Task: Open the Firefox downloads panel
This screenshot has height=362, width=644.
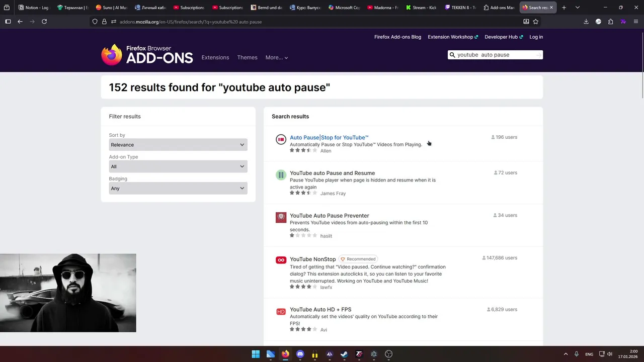Action: [x=586, y=22]
